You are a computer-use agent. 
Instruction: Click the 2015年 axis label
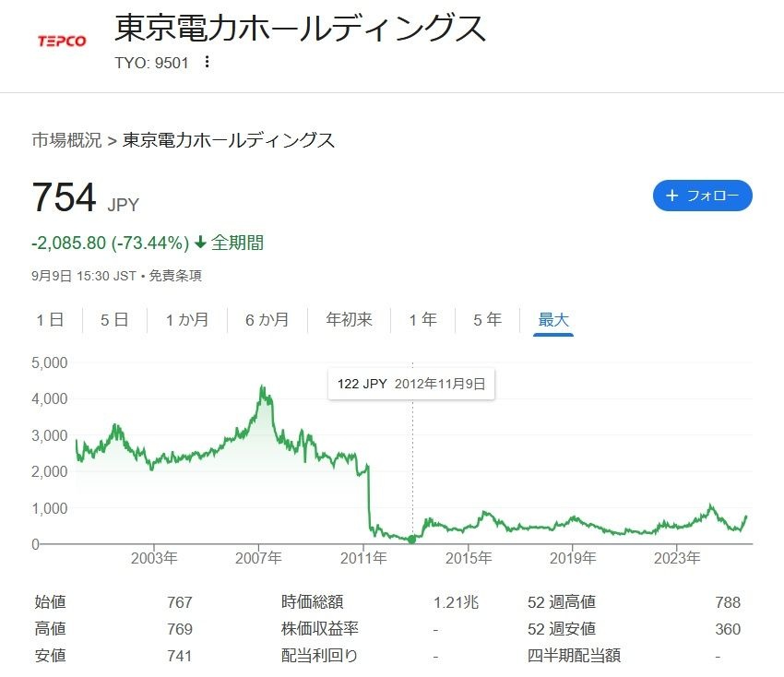[x=469, y=558]
